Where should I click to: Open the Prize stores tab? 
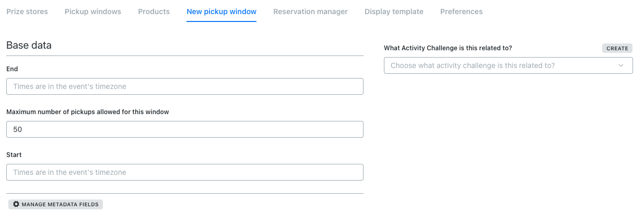pos(27,12)
